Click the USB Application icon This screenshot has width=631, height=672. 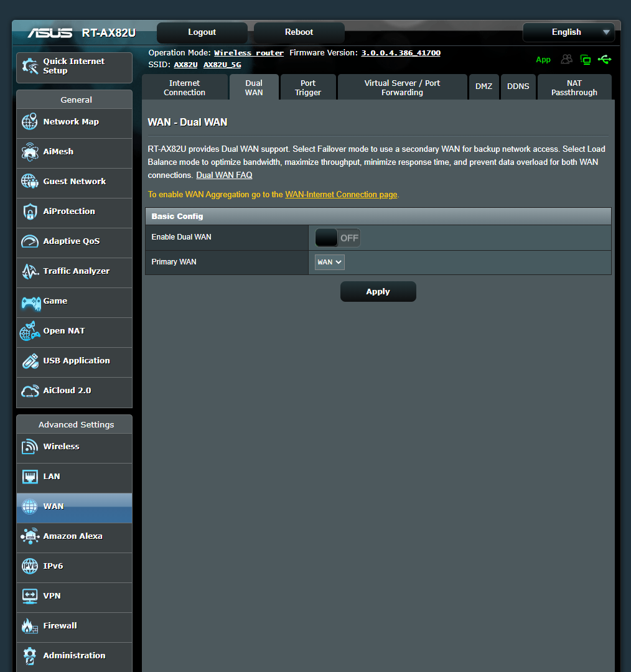(30, 362)
